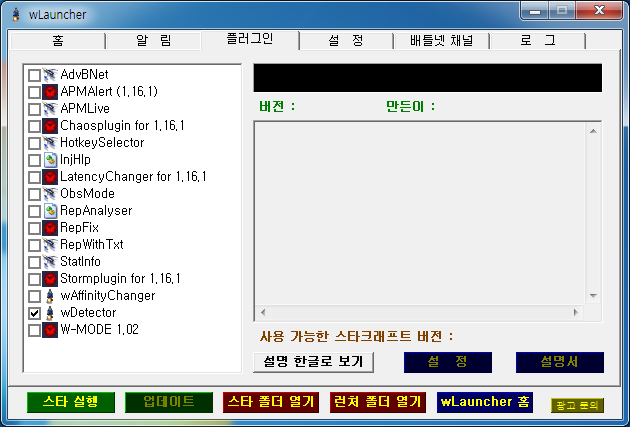This screenshot has width=630, height=427.
Task: Enable the AdvBNet checkbox
Action: coord(34,75)
